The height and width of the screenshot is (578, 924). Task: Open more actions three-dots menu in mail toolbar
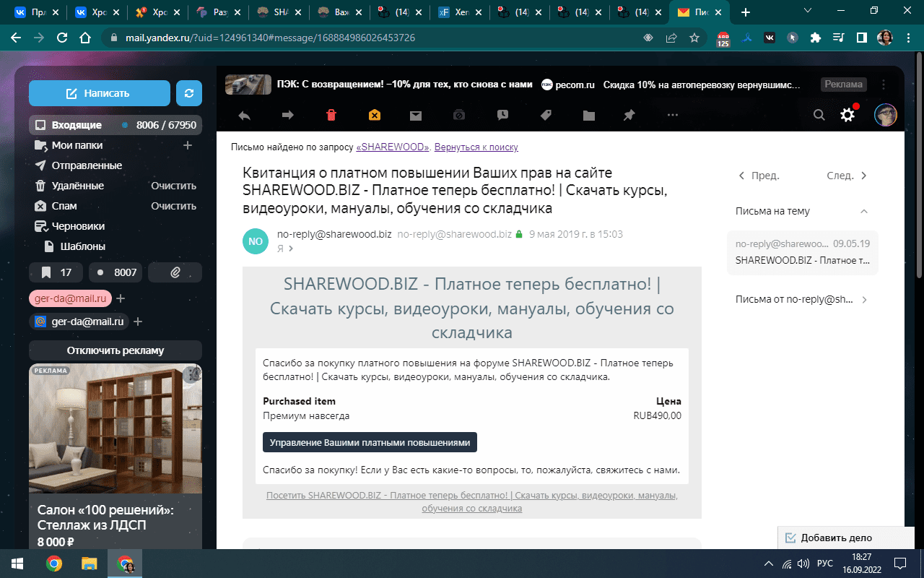pyautogui.click(x=673, y=115)
